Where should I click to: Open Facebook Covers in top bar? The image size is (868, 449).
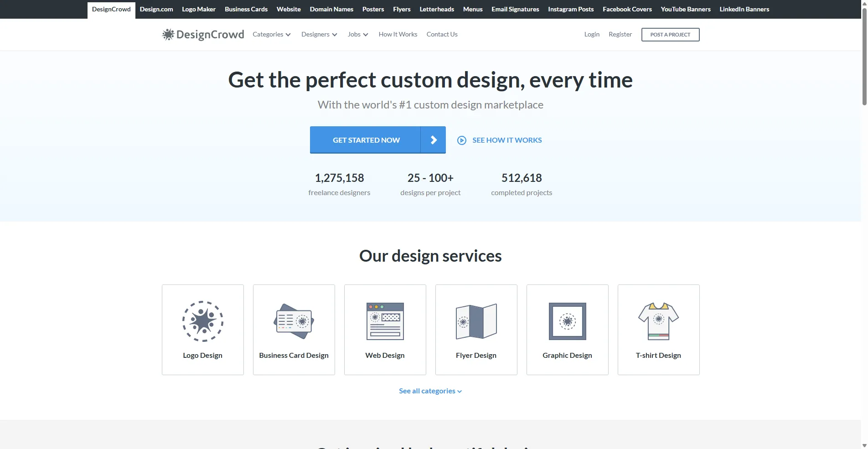tap(627, 9)
